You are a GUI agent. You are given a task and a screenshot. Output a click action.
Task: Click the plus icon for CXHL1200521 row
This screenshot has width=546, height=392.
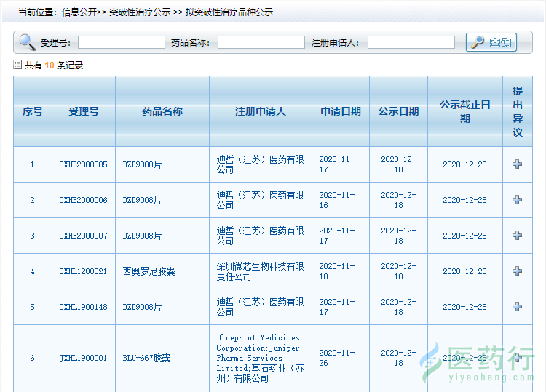click(x=517, y=271)
